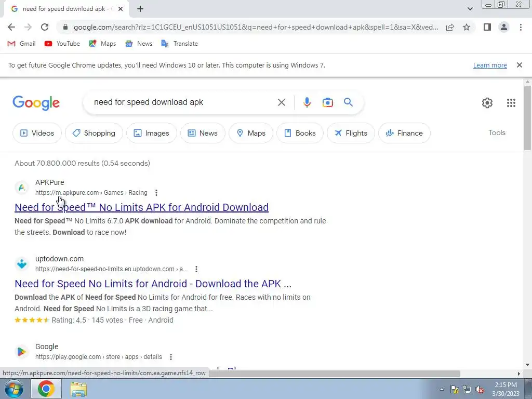
Task: Open Google settings gear
Action: pyautogui.click(x=487, y=102)
